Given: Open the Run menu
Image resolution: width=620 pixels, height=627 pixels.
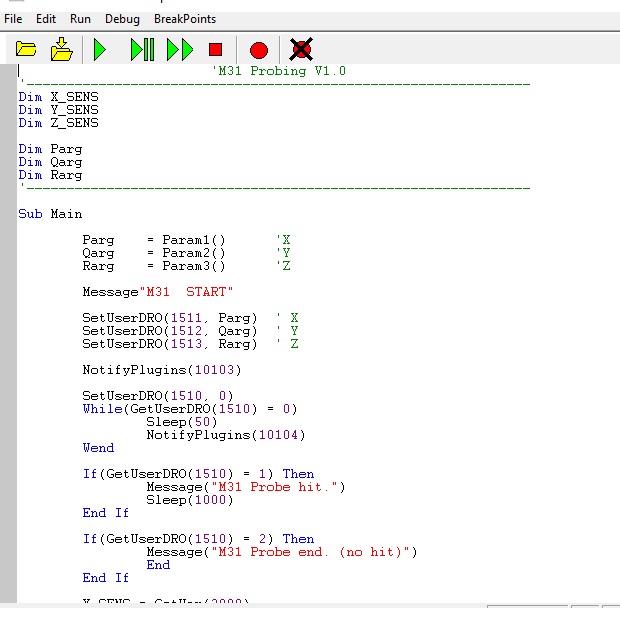Looking at the screenshot, I should click(x=80, y=19).
